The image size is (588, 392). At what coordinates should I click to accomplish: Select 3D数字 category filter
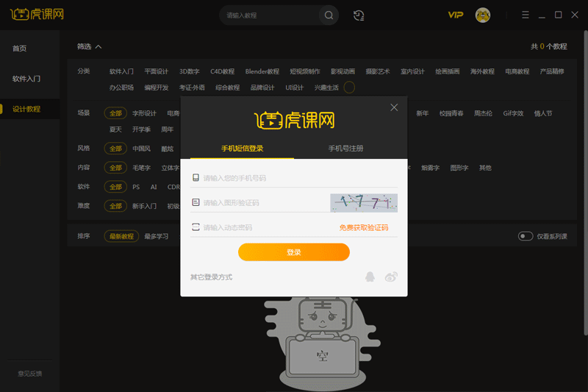point(190,71)
